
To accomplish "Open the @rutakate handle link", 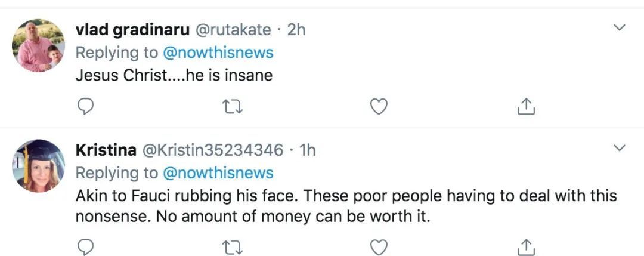I will (x=233, y=29).
